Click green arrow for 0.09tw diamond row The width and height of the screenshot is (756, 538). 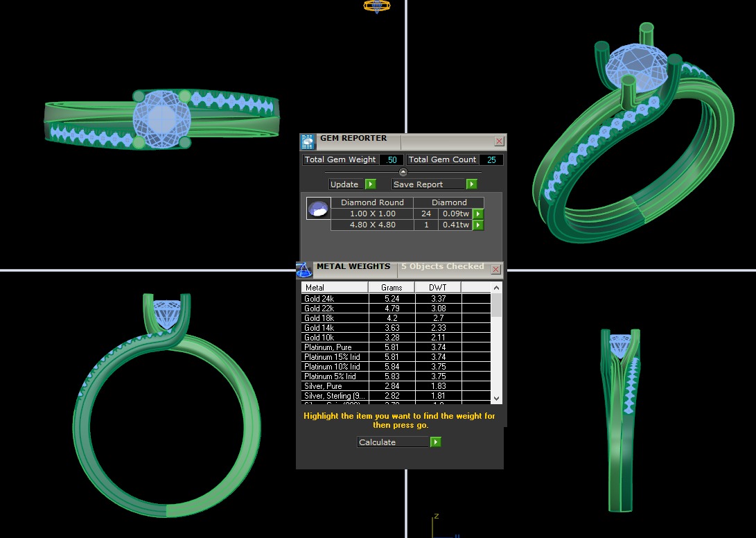(478, 214)
